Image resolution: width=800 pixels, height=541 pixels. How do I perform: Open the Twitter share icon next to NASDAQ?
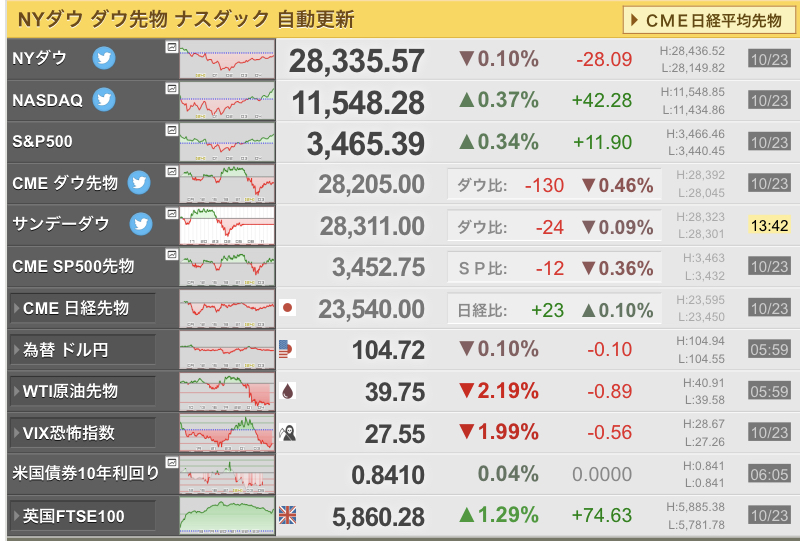tap(104, 100)
